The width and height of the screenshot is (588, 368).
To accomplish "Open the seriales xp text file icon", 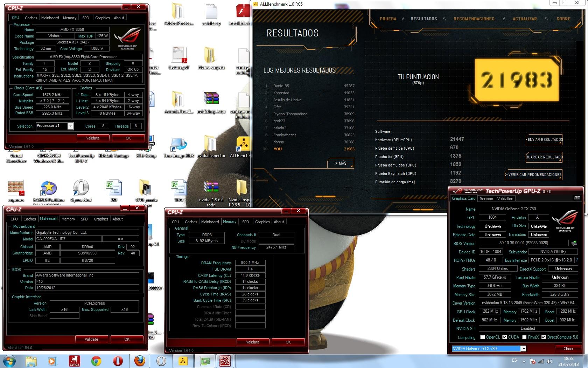I will (211, 14).
